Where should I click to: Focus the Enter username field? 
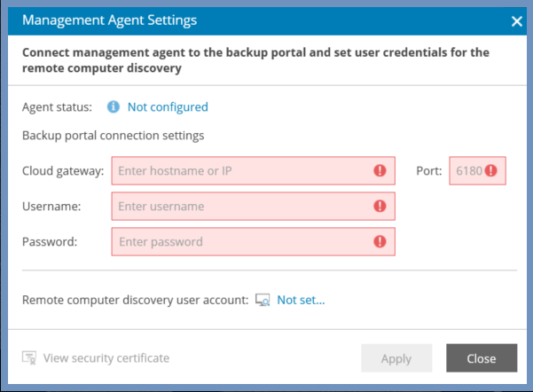point(254,206)
